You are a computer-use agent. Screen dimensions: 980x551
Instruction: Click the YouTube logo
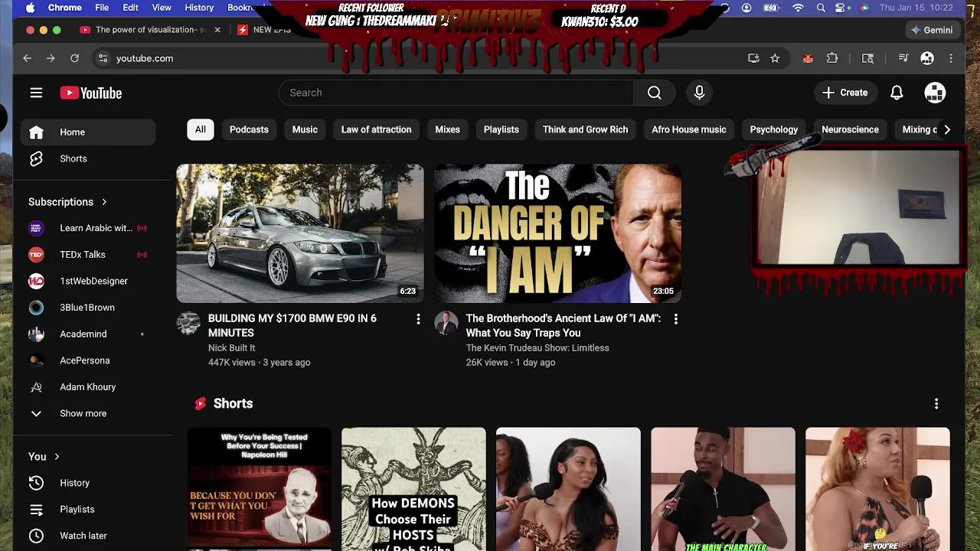tap(91, 93)
